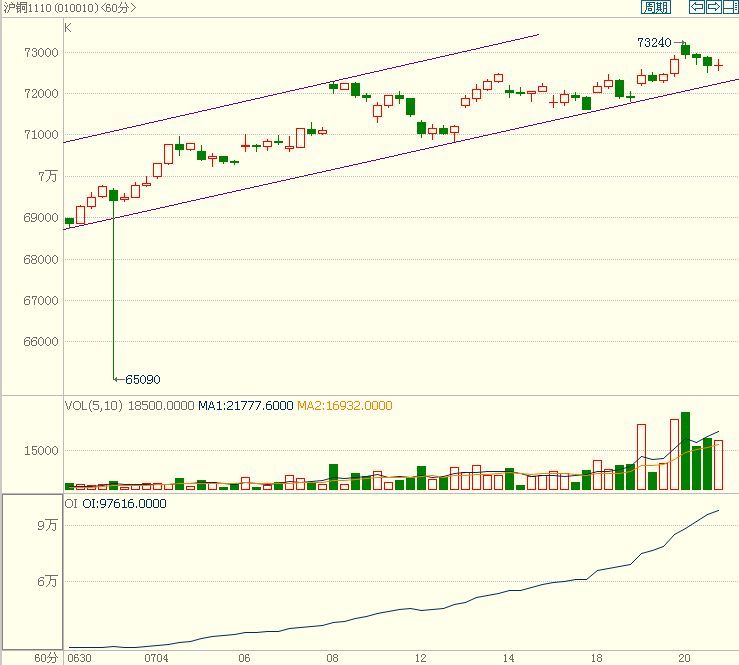The height and width of the screenshot is (665, 739).
Task: Click the 18 date marker
Action: pyautogui.click(x=597, y=658)
